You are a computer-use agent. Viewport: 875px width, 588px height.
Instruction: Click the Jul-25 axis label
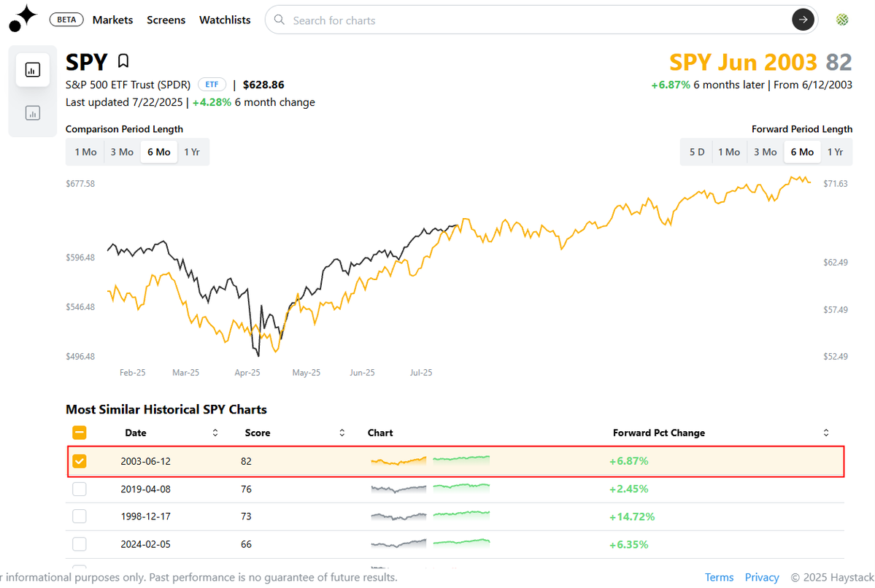click(x=421, y=372)
